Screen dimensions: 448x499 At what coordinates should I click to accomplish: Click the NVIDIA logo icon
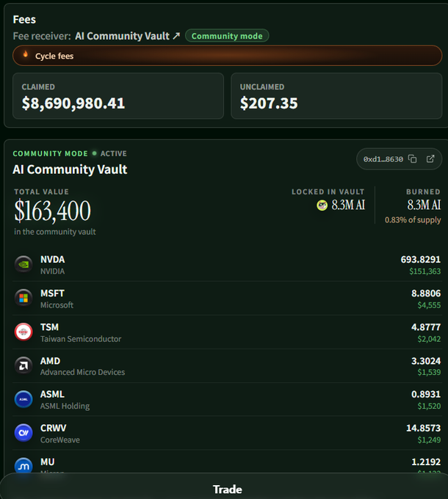[x=24, y=264]
